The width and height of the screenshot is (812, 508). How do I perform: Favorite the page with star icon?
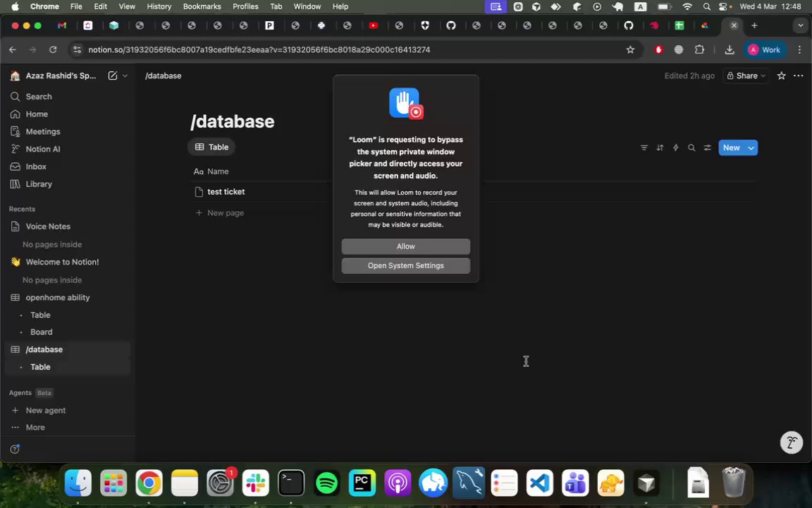click(782, 75)
